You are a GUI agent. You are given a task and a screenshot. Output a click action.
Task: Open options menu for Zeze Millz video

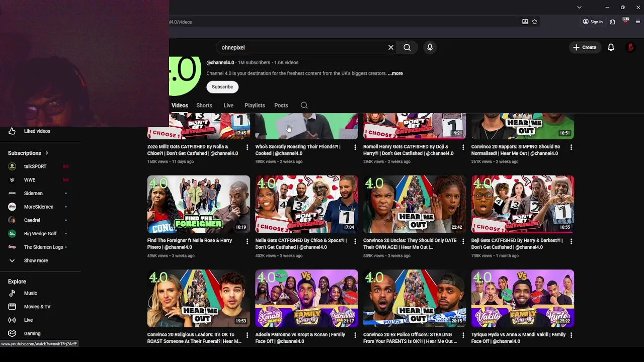click(247, 147)
